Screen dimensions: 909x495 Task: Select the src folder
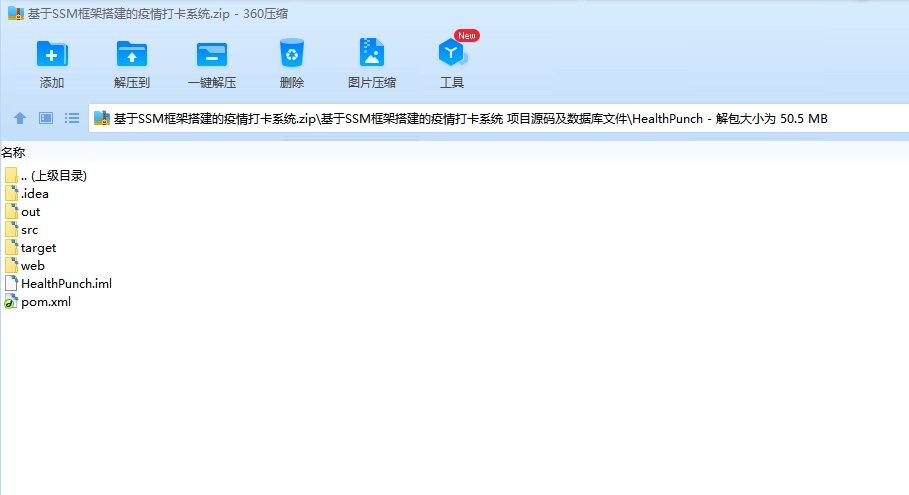21,230
